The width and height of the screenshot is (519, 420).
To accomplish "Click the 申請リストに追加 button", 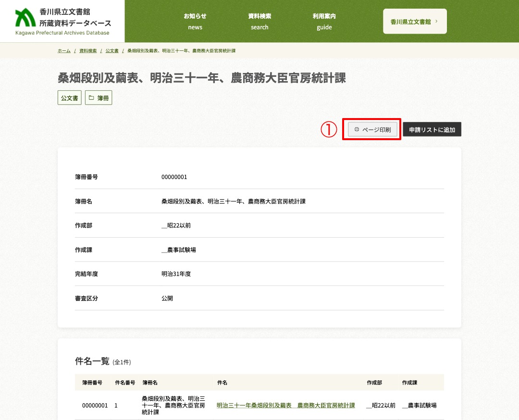I will point(432,129).
